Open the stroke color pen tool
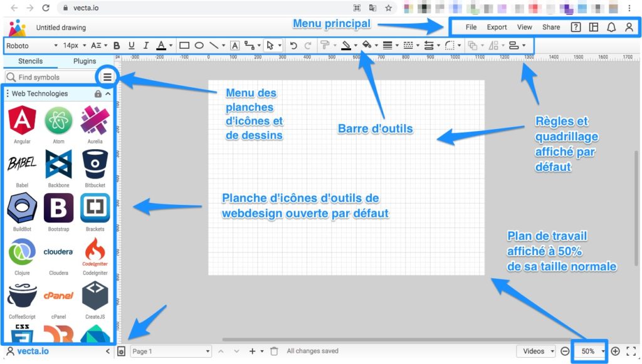The height and width of the screenshot is (364, 642). [346, 45]
